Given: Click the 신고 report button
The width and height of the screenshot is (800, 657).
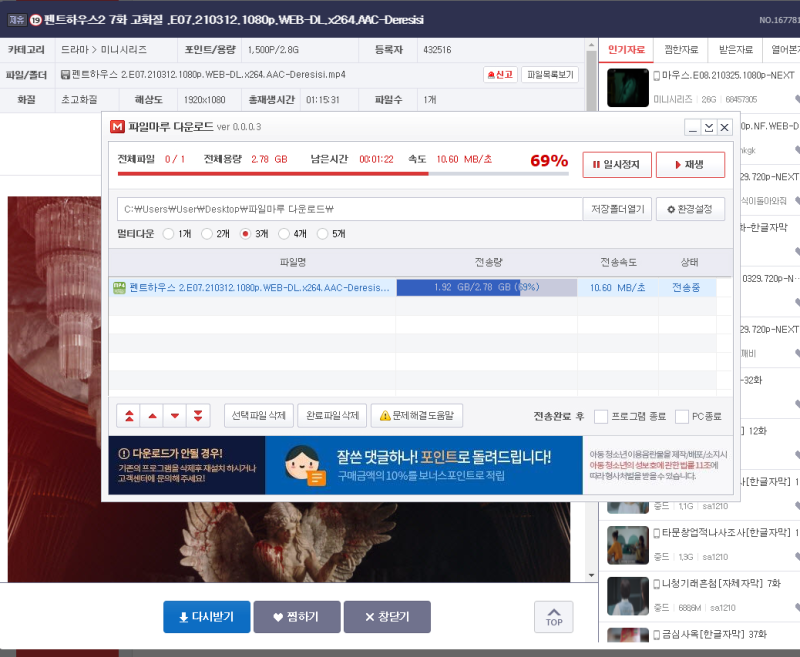Looking at the screenshot, I should [x=501, y=75].
